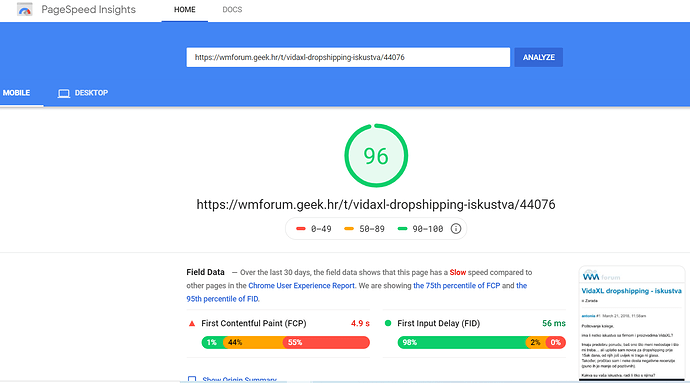Open the 95th percentile of FID link
The image size is (690, 383).
[223, 298]
